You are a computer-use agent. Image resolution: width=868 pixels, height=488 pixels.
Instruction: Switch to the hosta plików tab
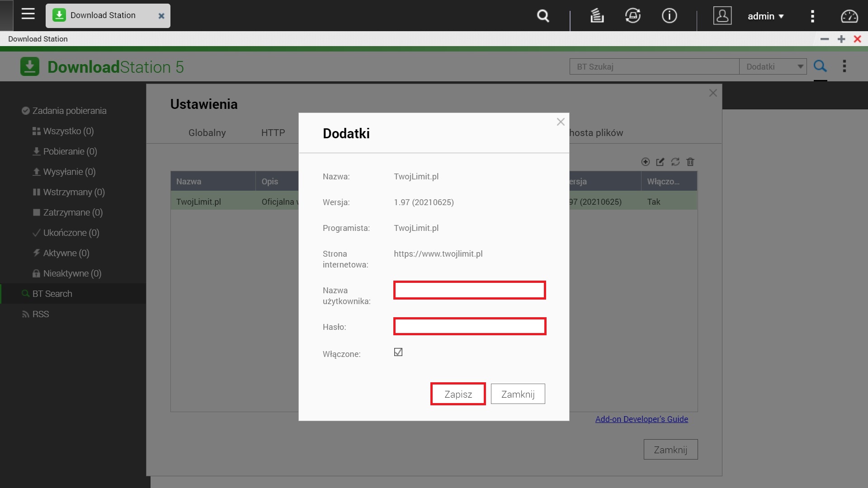coord(596,133)
